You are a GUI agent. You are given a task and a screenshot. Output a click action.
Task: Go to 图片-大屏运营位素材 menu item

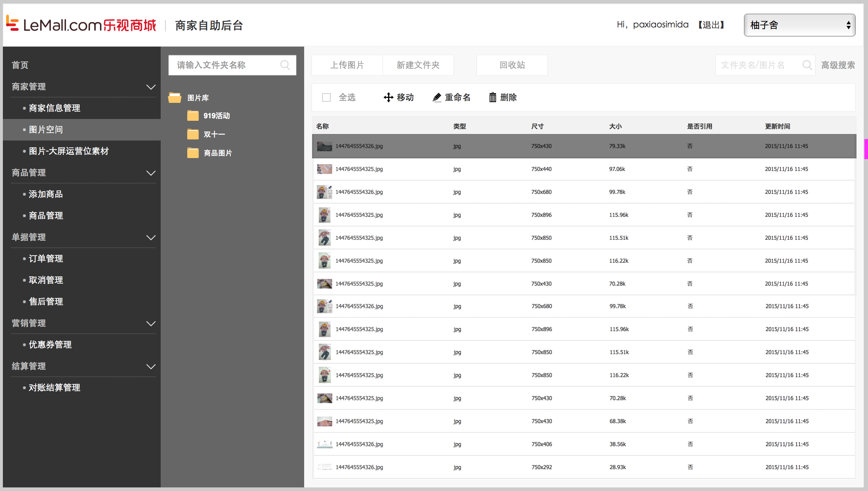click(x=69, y=151)
